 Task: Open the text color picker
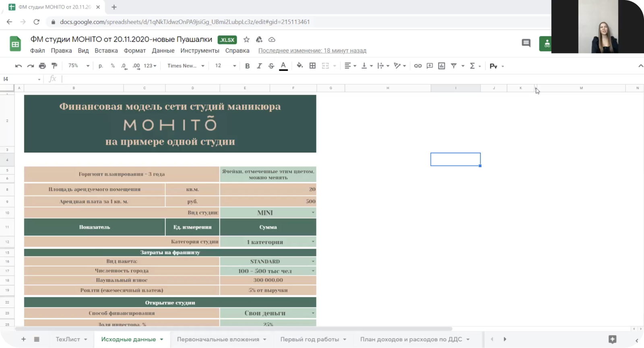[x=283, y=66]
